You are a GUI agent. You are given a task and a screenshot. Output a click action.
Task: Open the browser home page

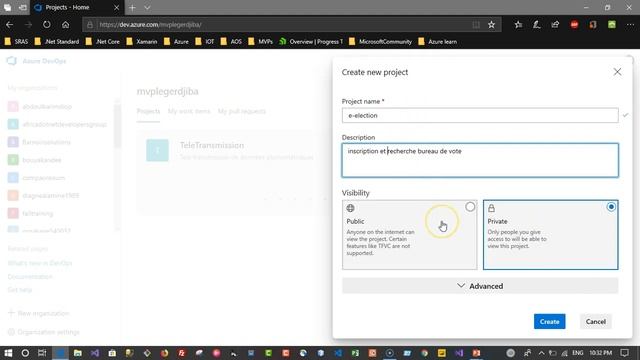(65, 25)
